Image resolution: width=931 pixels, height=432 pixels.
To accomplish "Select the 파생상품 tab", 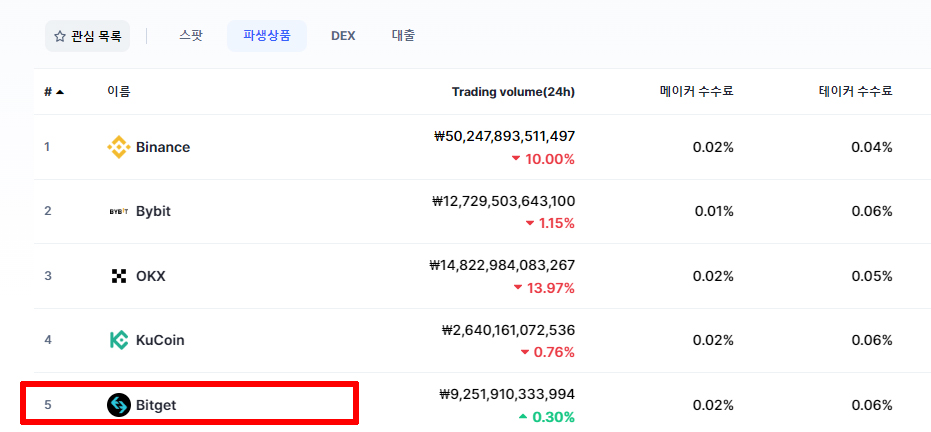I will [x=267, y=36].
